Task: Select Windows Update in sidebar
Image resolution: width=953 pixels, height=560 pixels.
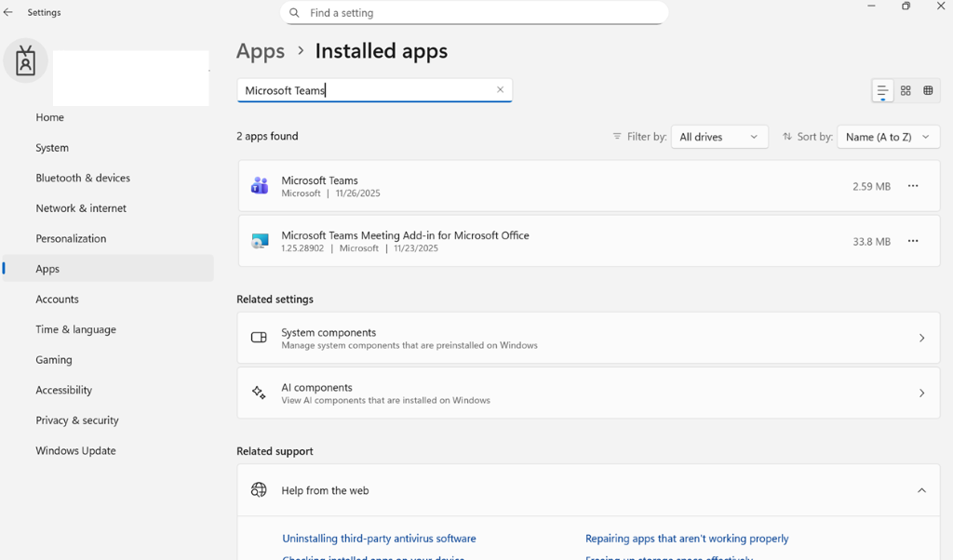Action: tap(75, 450)
